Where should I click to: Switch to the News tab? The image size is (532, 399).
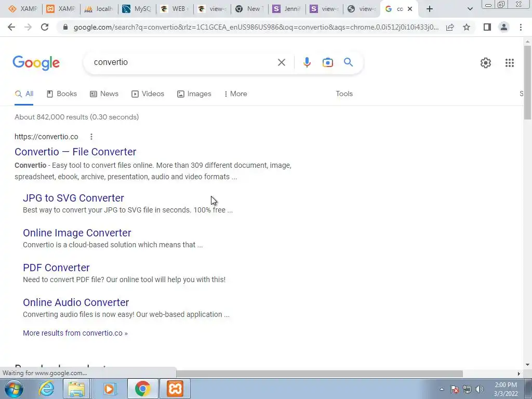104,94
